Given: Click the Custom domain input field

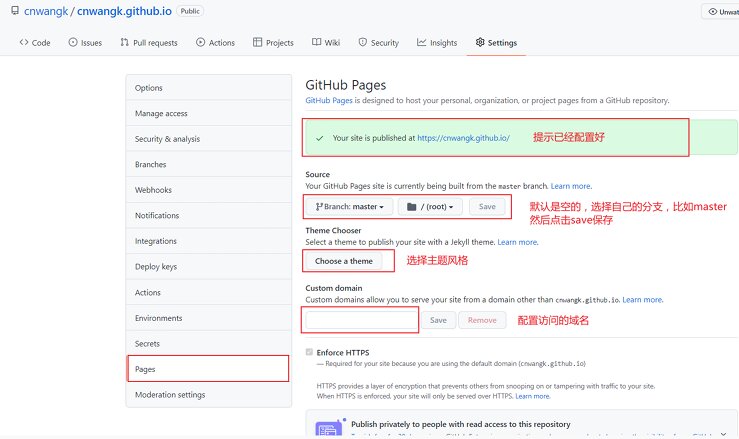Looking at the screenshot, I should coord(361,320).
